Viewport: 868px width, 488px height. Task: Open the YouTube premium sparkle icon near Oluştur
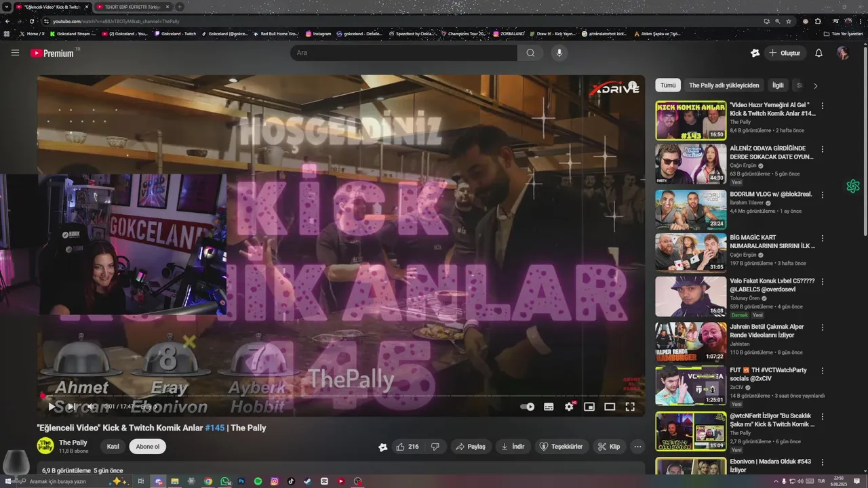(x=755, y=53)
